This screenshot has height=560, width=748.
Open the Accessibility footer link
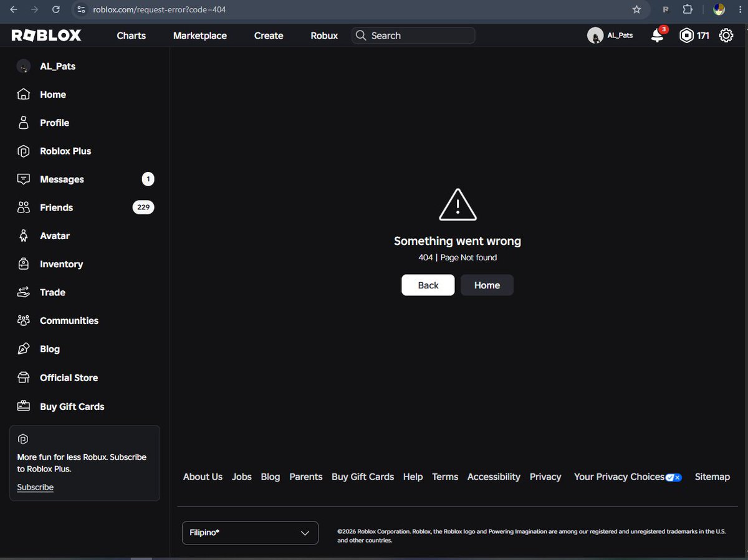click(494, 477)
